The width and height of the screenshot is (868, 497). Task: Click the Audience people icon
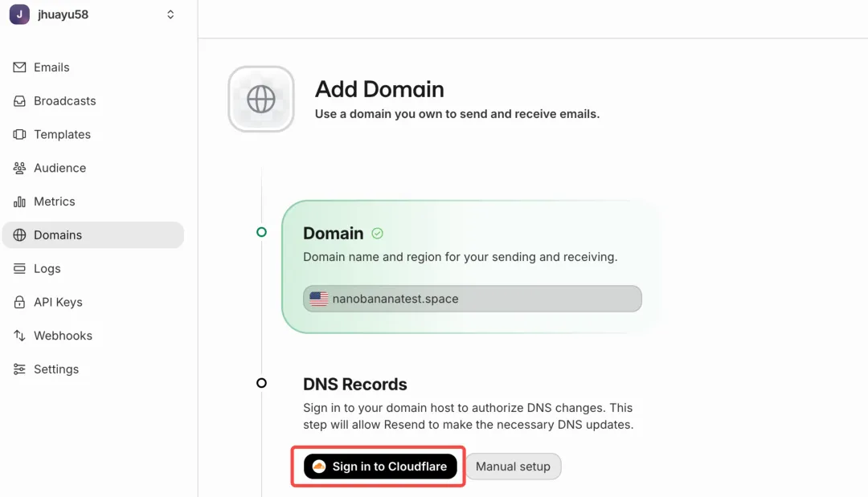click(19, 168)
